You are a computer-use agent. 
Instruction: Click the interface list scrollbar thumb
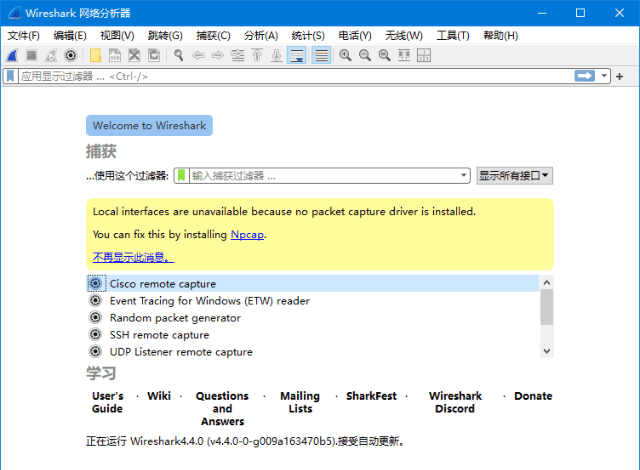[547, 307]
